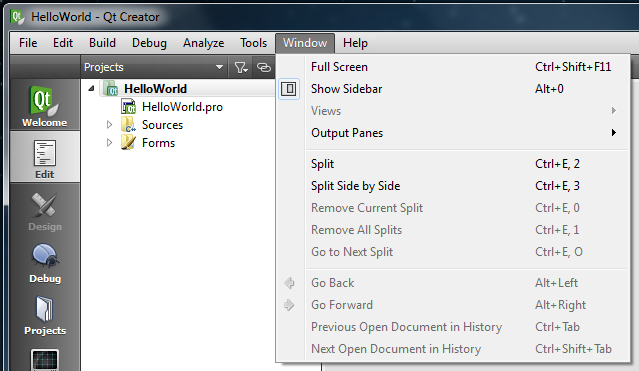639x371 pixels.
Task: Click the Go Forward arrow icon
Action: [x=289, y=305]
